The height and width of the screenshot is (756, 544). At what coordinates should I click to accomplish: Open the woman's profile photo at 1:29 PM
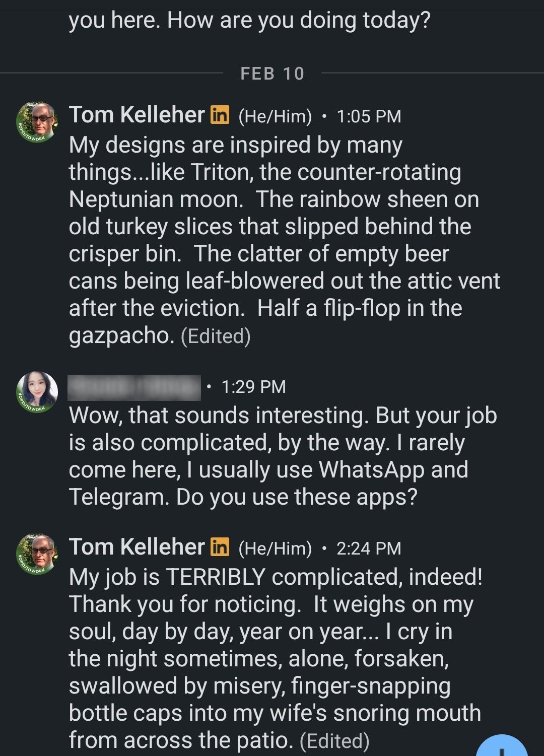click(37, 392)
